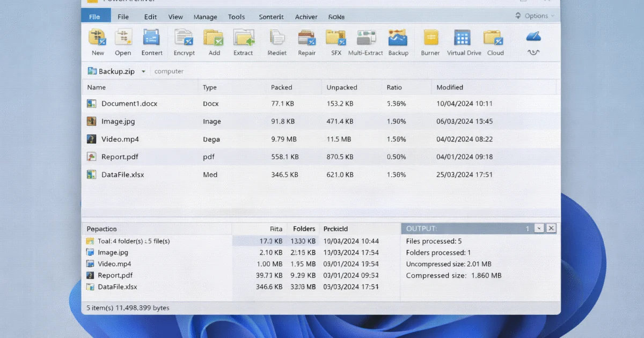Viewport: 644px width, 338px height.
Task: Launch the Backup tool icon
Action: [398, 38]
